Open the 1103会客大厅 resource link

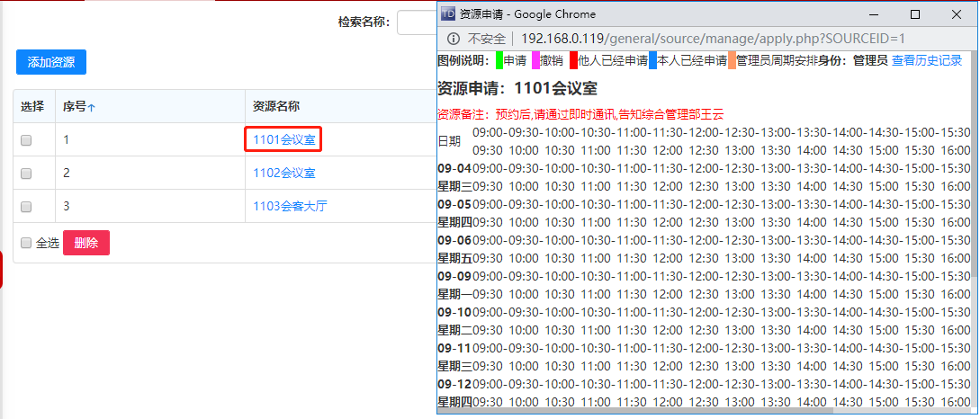tap(289, 206)
